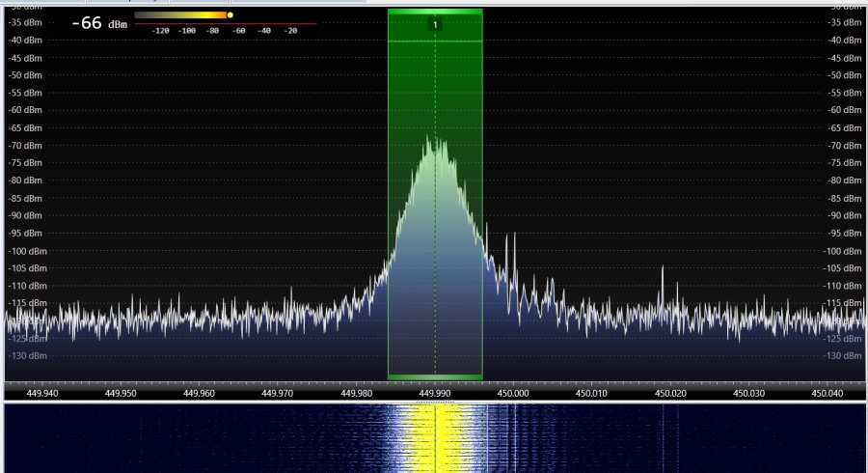Click the yellow dot on signal meter
This screenshot has width=868, height=473.
pos(230,15)
